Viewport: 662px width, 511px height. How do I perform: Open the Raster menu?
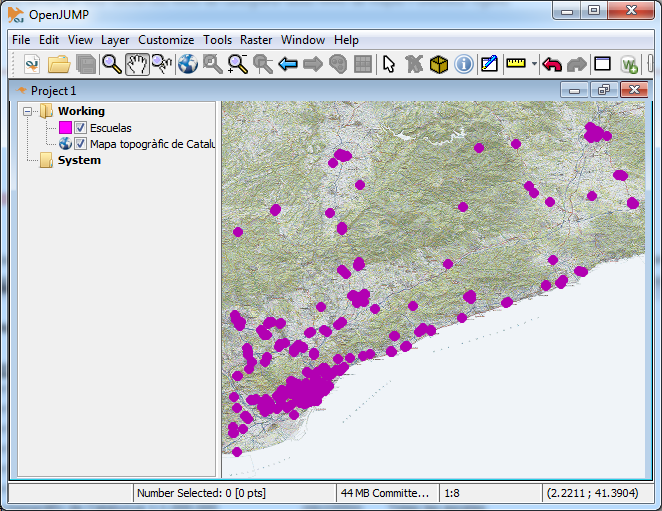coord(256,40)
